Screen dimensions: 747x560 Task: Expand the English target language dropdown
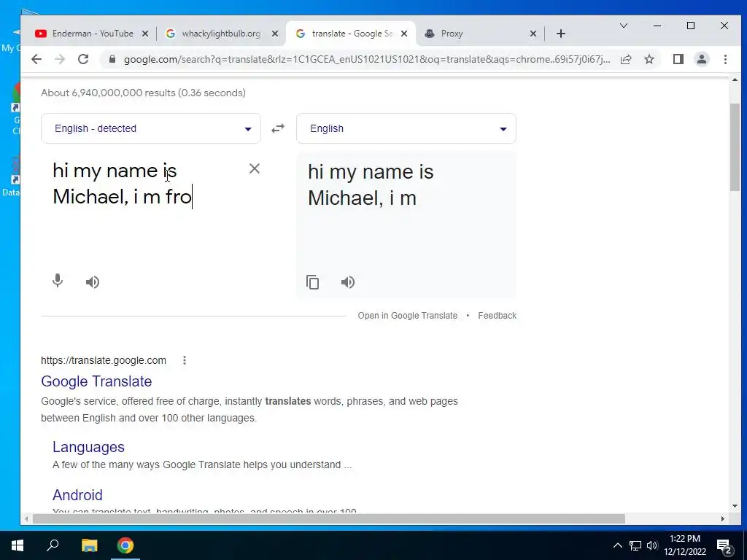pos(406,128)
